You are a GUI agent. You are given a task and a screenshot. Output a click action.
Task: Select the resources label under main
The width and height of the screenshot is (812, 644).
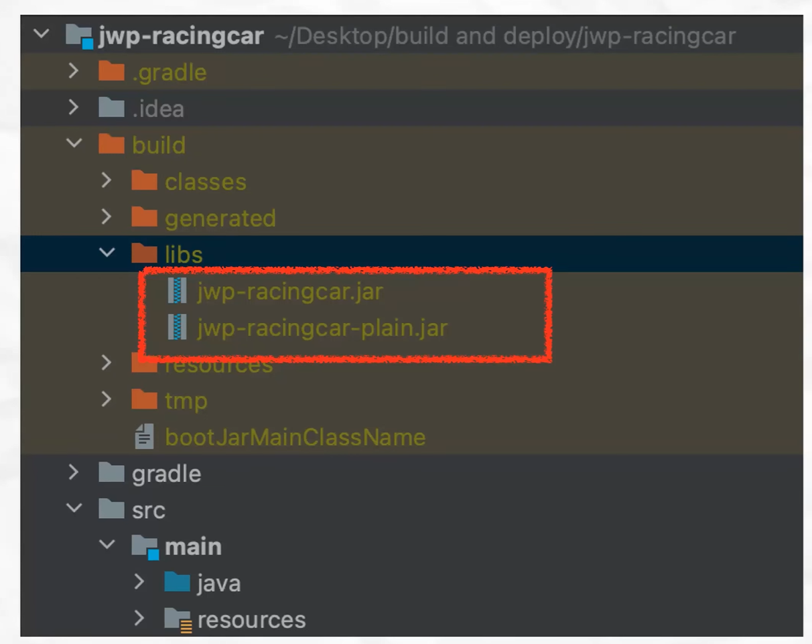point(252,620)
